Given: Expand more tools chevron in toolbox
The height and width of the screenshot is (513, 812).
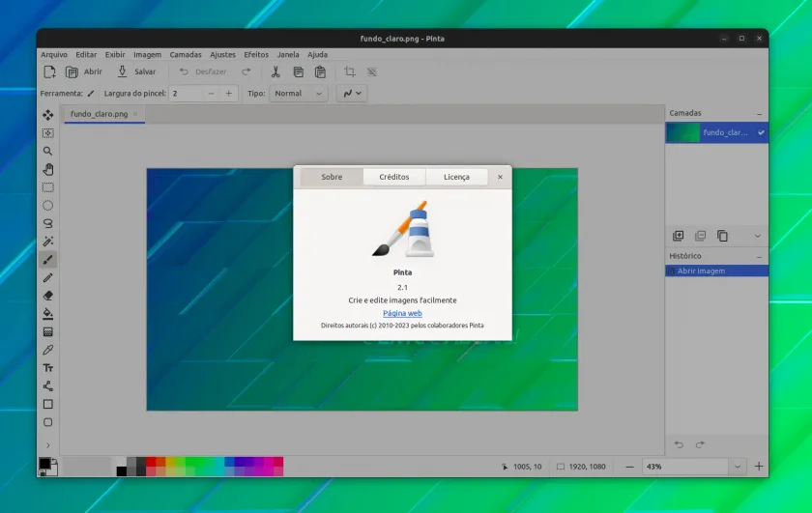Looking at the screenshot, I should [x=47, y=445].
